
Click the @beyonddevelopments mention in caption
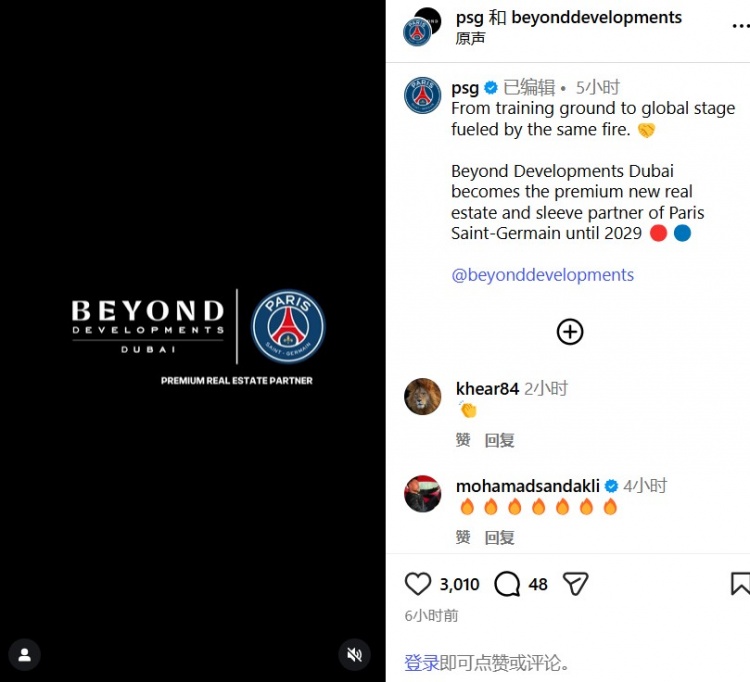(x=542, y=275)
